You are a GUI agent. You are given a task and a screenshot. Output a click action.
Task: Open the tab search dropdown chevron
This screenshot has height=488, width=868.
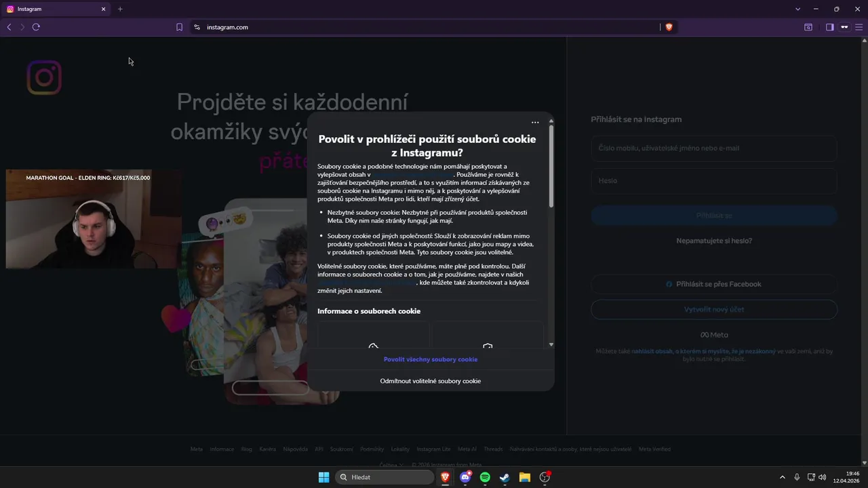797,9
